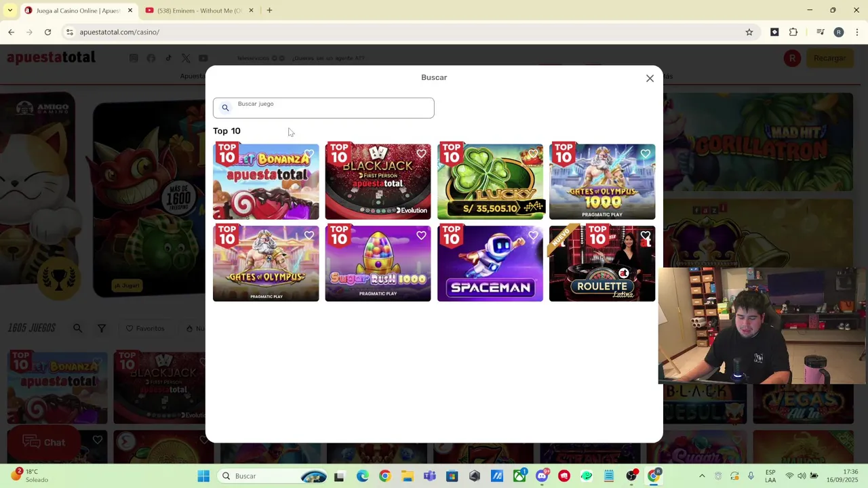Open the media control icon in Chrome toolbar
The image size is (868, 488).
[x=820, y=32]
